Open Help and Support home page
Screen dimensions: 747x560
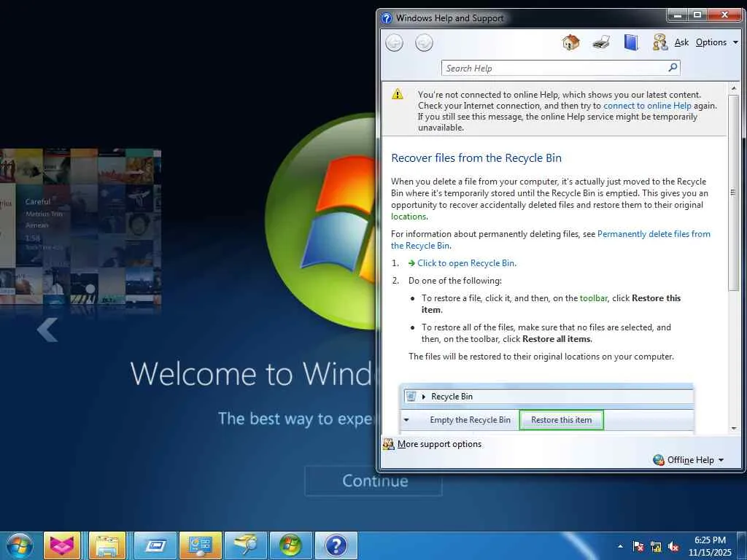pyautogui.click(x=570, y=42)
